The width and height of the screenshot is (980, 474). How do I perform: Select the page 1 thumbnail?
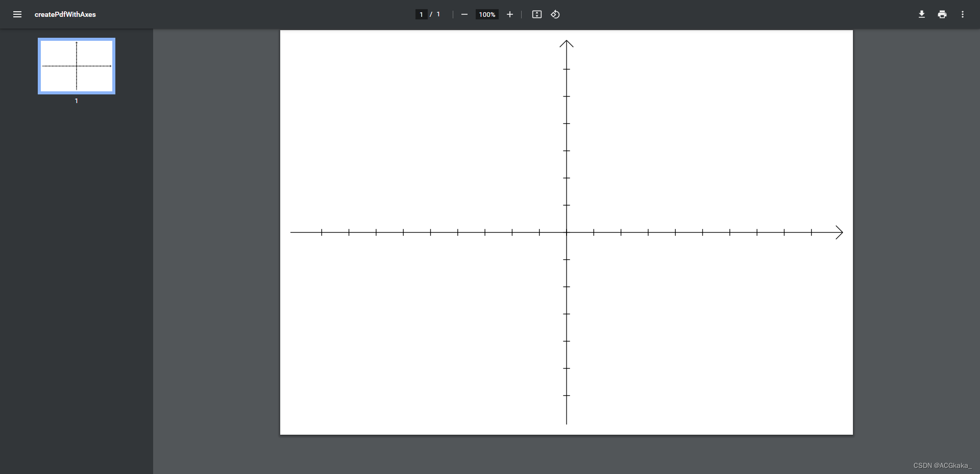(77, 66)
